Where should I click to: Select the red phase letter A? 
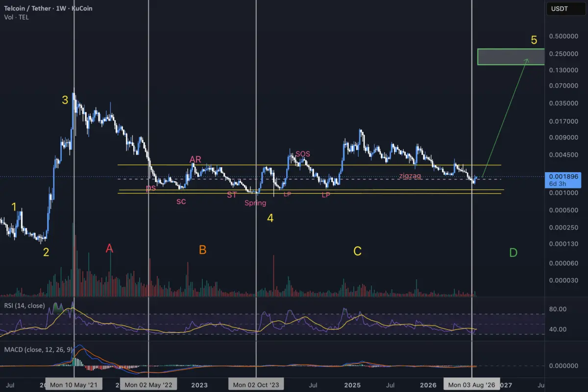click(x=110, y=249)
